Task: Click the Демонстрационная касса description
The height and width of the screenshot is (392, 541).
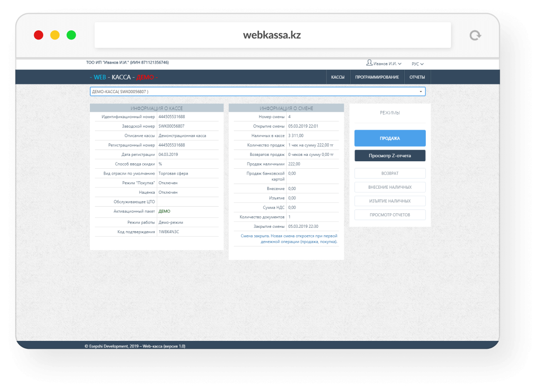Action: coord(182,136)
